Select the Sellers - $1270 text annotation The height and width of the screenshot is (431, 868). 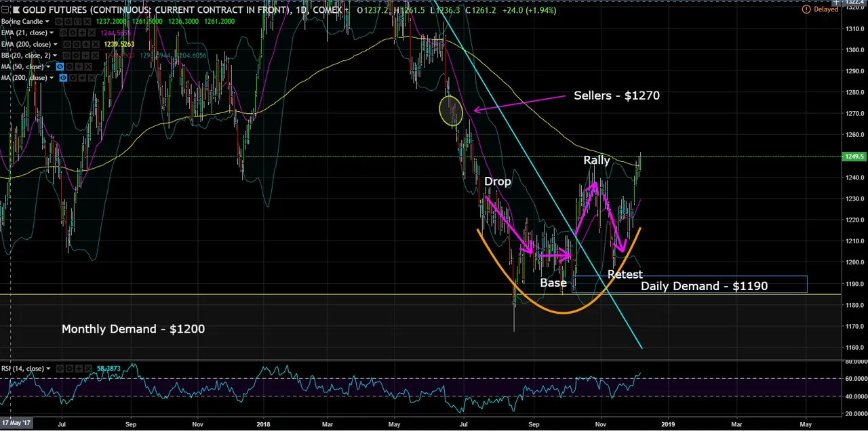[x=616, y=96]
